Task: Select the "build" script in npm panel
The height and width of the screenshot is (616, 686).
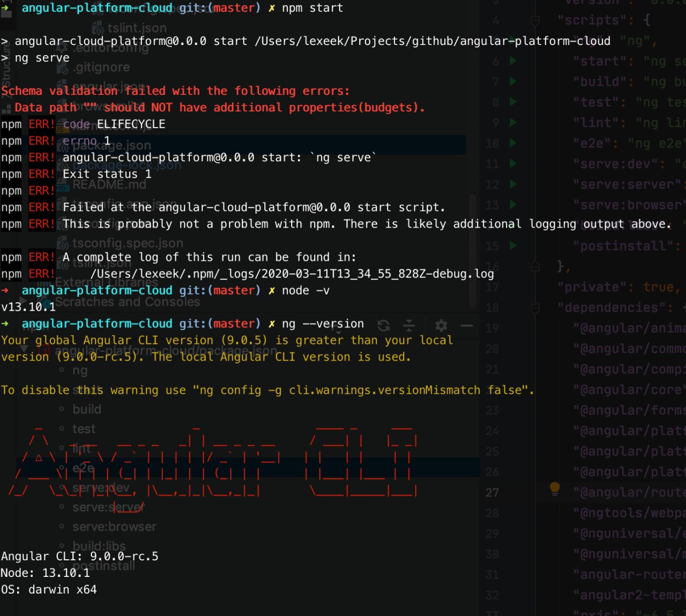Action: [x=87, y=409]
